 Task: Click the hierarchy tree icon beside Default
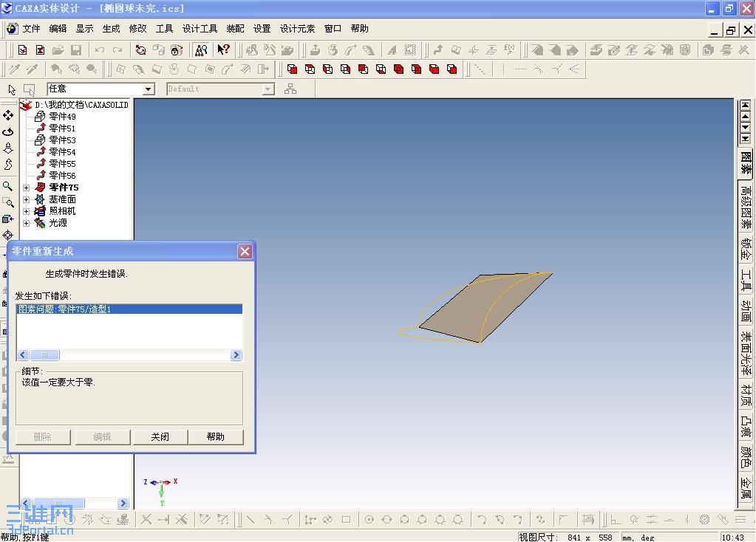pyautogui.click(x=290, y=89)
